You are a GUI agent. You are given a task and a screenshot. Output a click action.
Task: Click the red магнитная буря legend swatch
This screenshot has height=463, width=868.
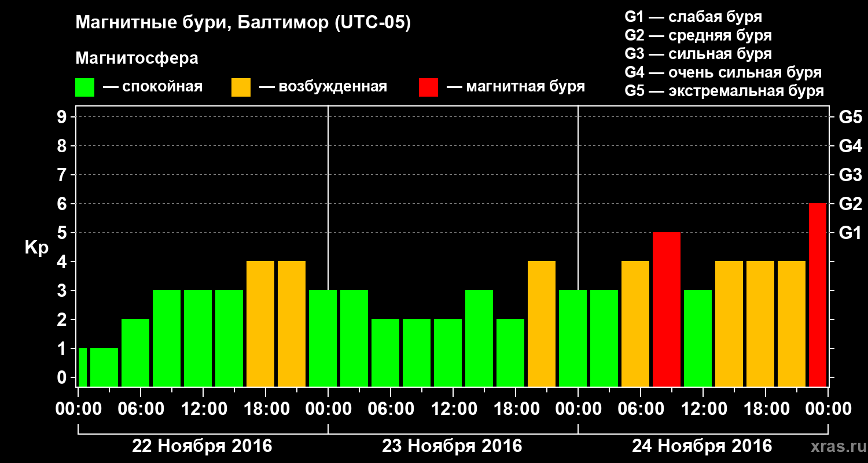pyautogui.click(x=428, y=87)
